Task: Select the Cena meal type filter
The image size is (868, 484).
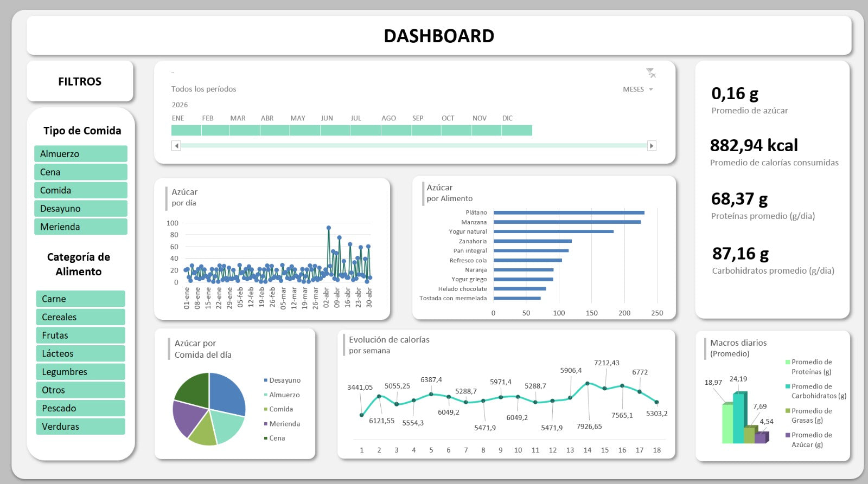Action: tap(80, 172)
